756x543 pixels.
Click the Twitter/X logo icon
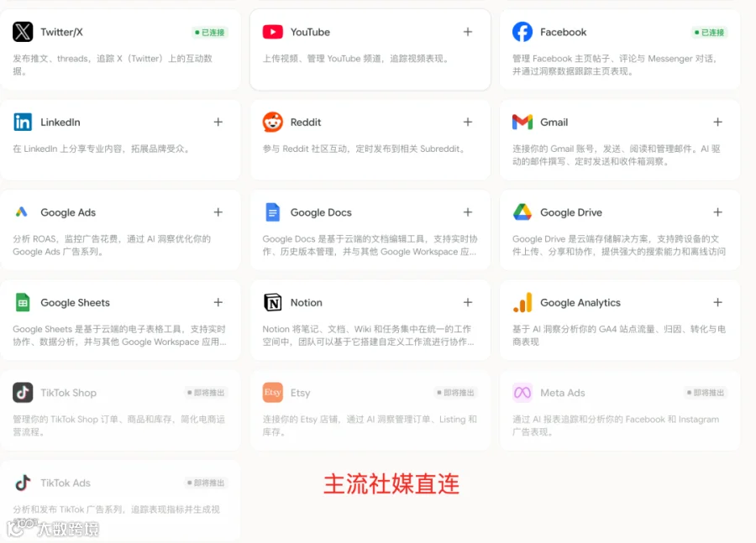23,32
